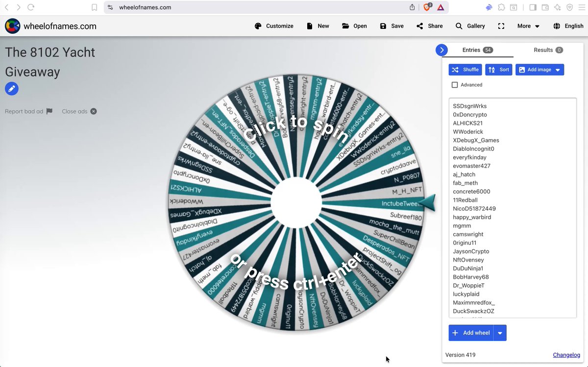Expand the More menu
Screen dimensions: 588x367
tap(528, 26)
